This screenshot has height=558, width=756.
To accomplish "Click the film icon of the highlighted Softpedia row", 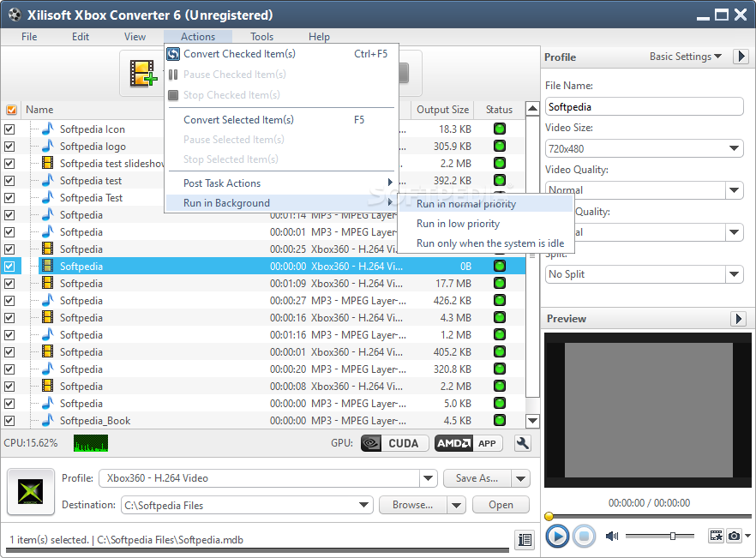I will pos(48,266).
